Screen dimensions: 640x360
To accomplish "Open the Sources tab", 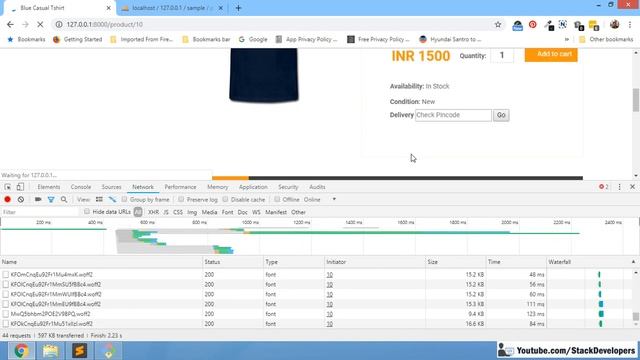I will tap(111, 187).
